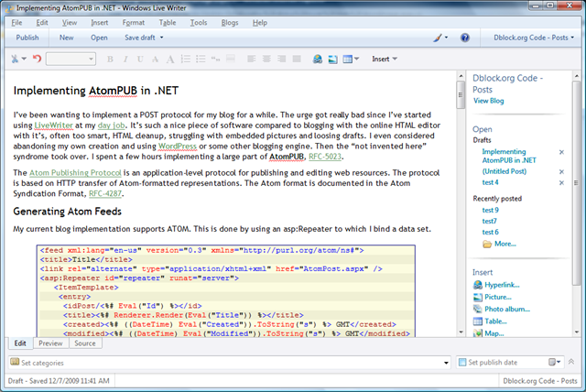Toggle Underline formatting button

(140, 59)
